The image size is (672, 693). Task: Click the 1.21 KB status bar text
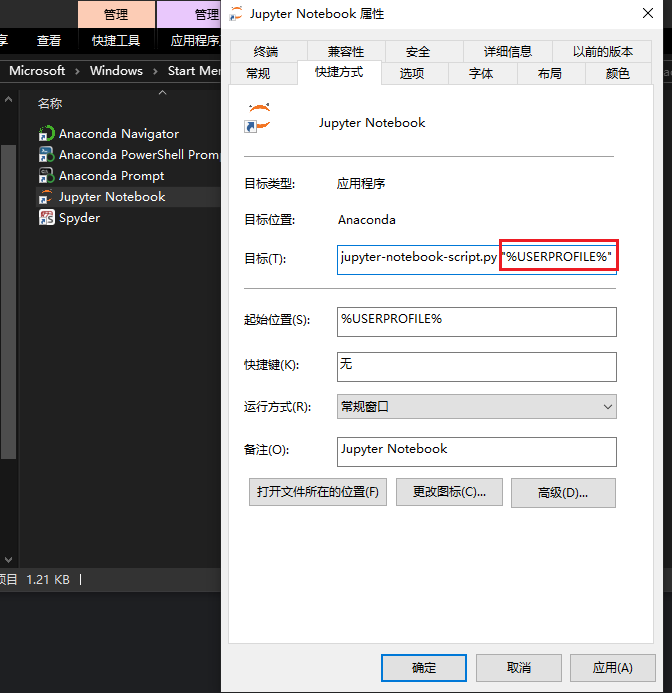[48, 579]
